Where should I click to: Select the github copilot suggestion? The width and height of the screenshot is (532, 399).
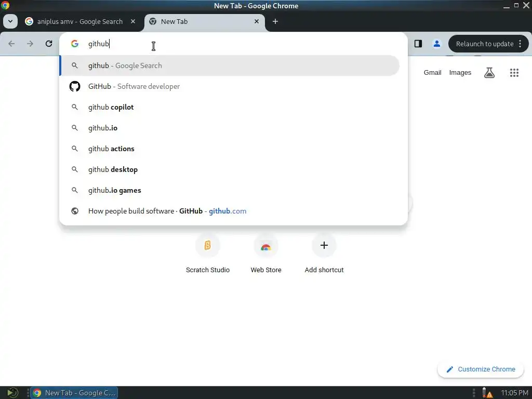[229, 107]
